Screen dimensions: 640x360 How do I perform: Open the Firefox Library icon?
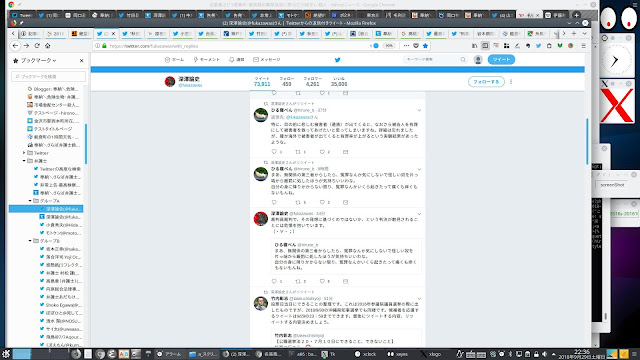474,46
